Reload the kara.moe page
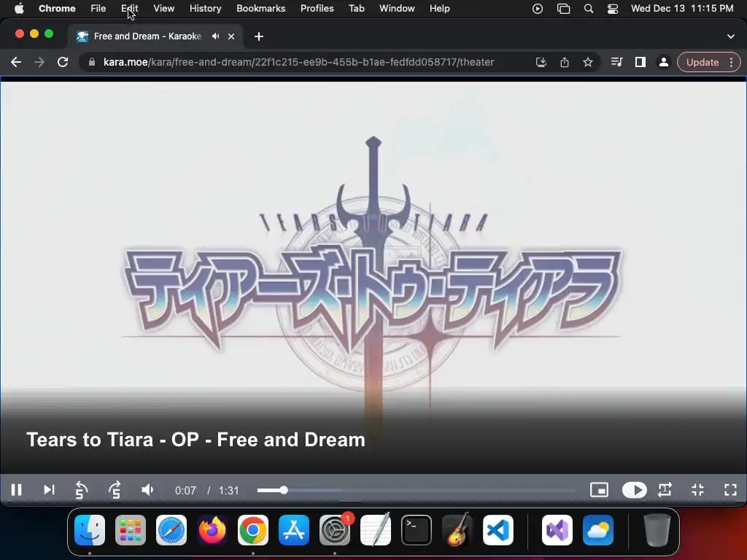The image size is (747, 560). point(63,62)
